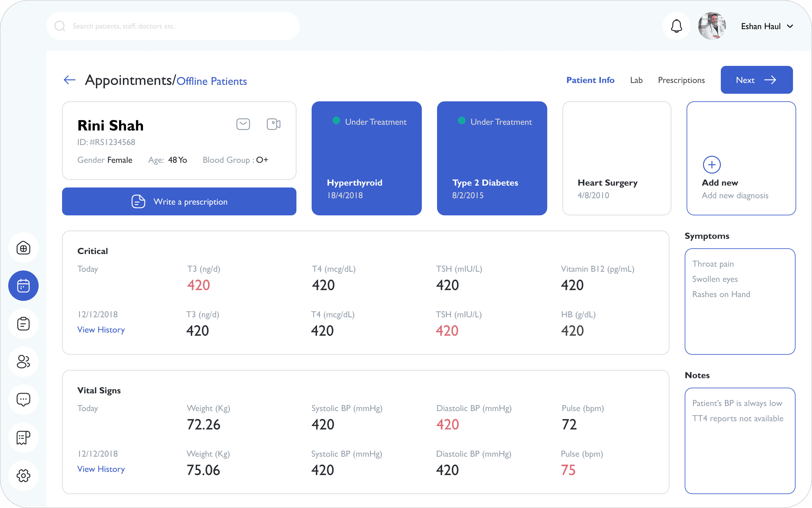Open View History under Vital Signs
812x508 pixels.
click(x=101, y=469)
